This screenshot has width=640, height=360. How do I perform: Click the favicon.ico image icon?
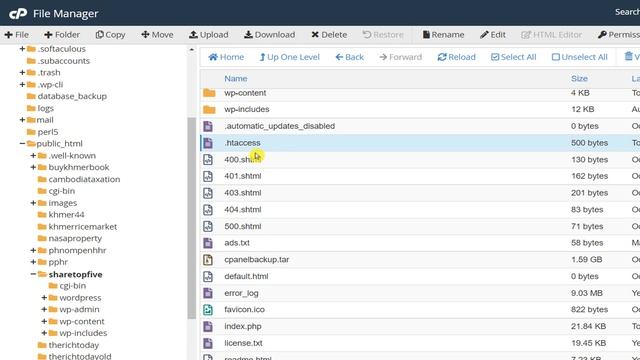click(208, 310)
